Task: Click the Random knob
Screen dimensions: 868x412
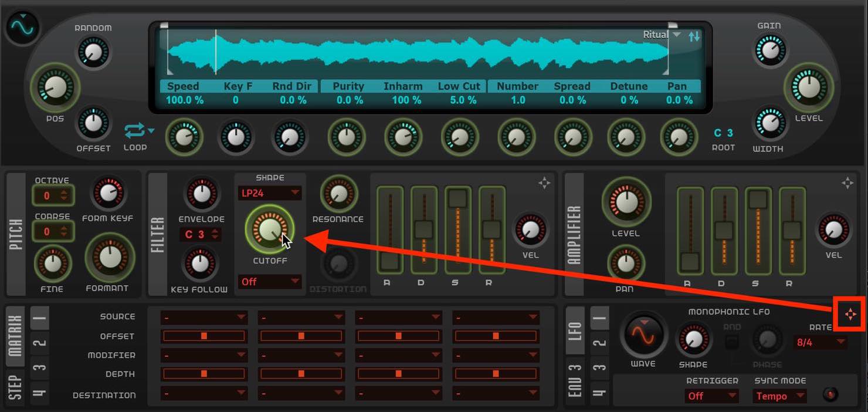Action: [x=93, y=52]
